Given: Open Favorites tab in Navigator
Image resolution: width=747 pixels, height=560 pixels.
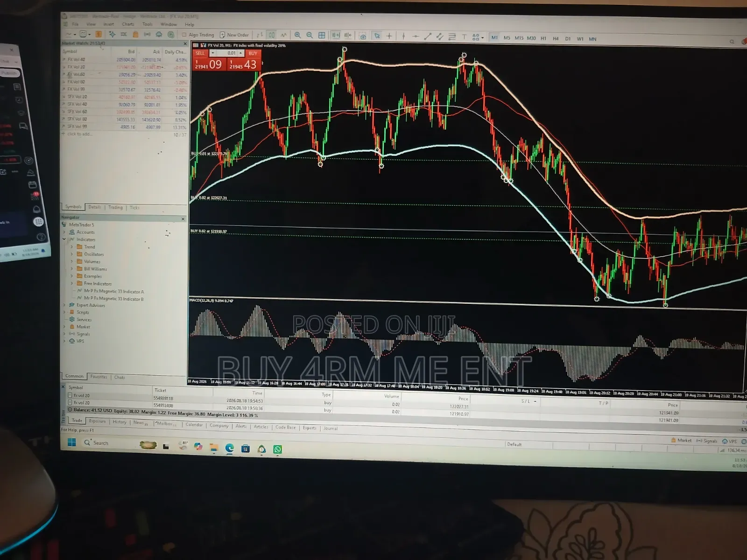Looking at the screenshot, I should 99,377.
